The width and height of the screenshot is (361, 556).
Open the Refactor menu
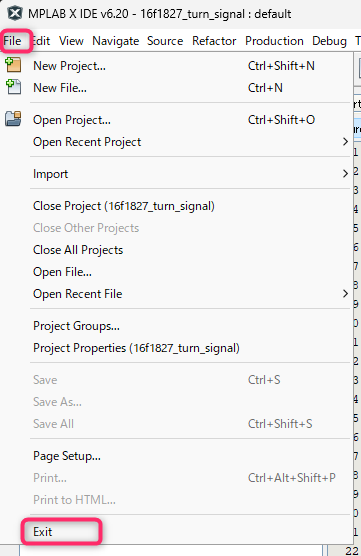pyautogui.click(x=214, y=41)
